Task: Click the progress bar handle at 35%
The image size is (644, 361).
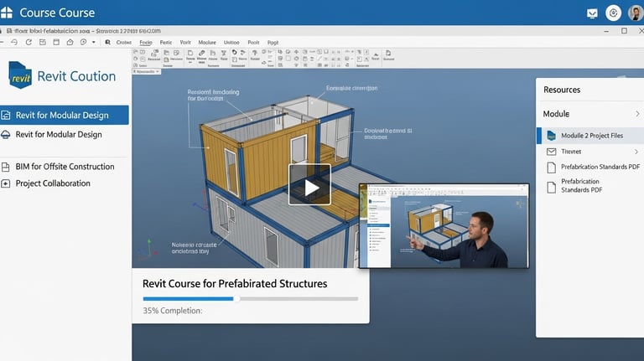Action: 236,299
